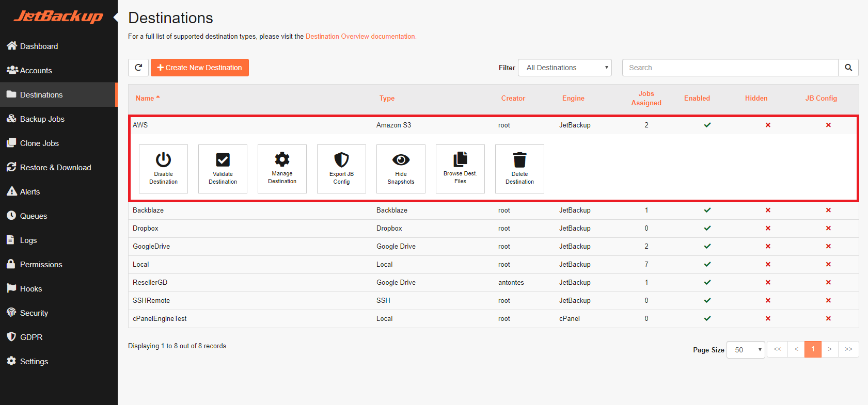Sort table by Name column
Screen dimensions: 868x405
[148, 98]
